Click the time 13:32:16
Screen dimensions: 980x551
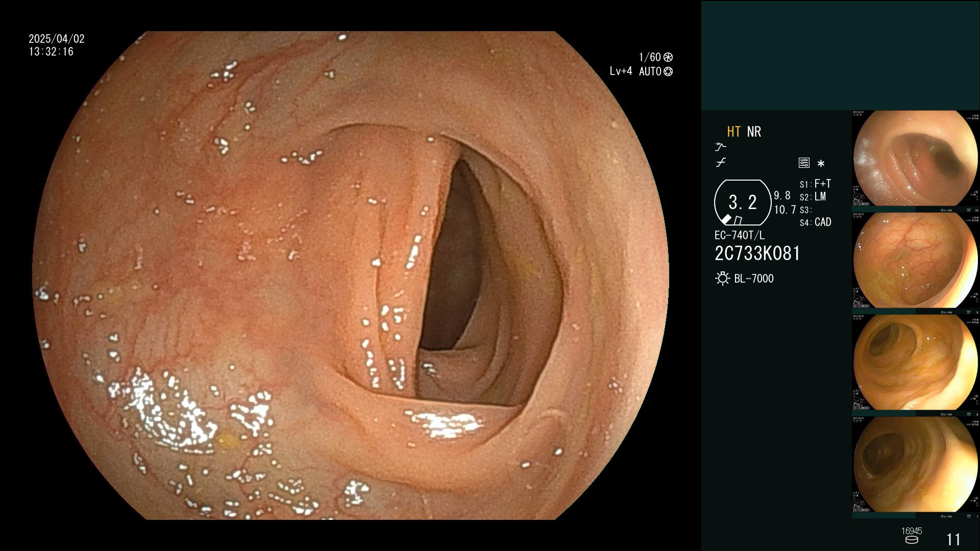click(x=51, y=52)
